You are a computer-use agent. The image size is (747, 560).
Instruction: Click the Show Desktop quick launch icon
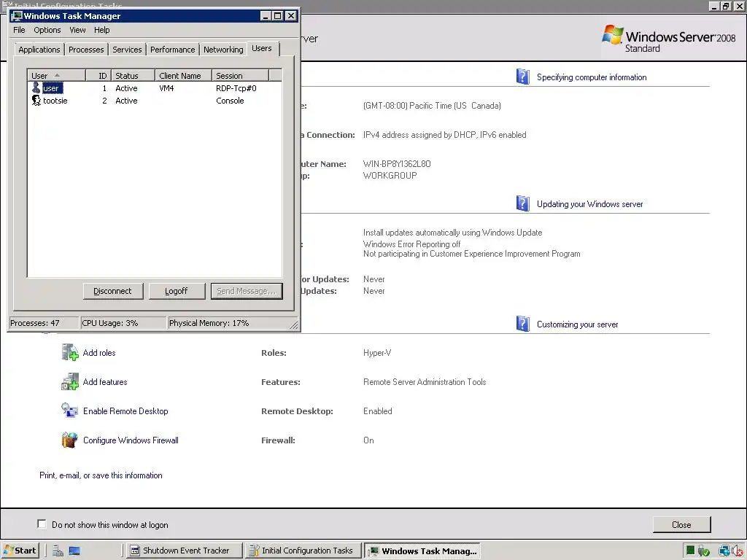[x=74, y=551]
